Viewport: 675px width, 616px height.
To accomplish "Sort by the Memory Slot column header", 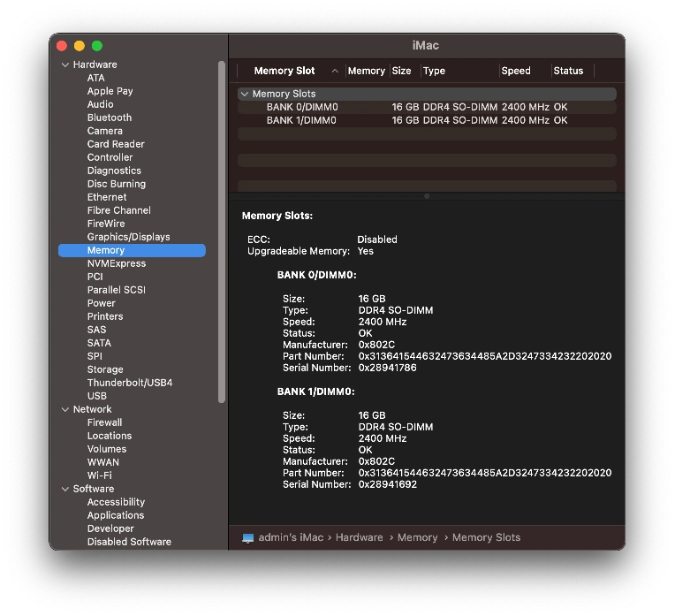I will point(284,71).
